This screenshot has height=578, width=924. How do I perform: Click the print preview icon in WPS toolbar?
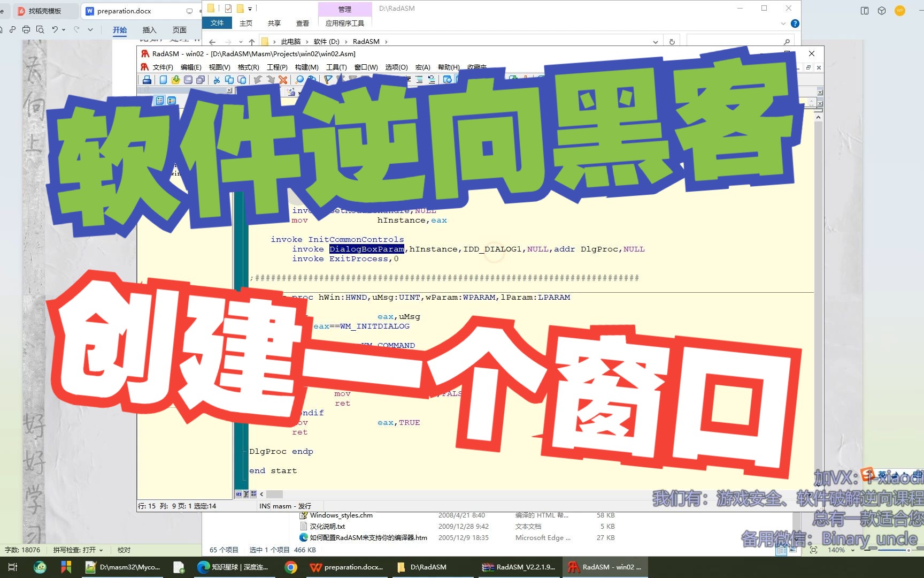[40, 29]
